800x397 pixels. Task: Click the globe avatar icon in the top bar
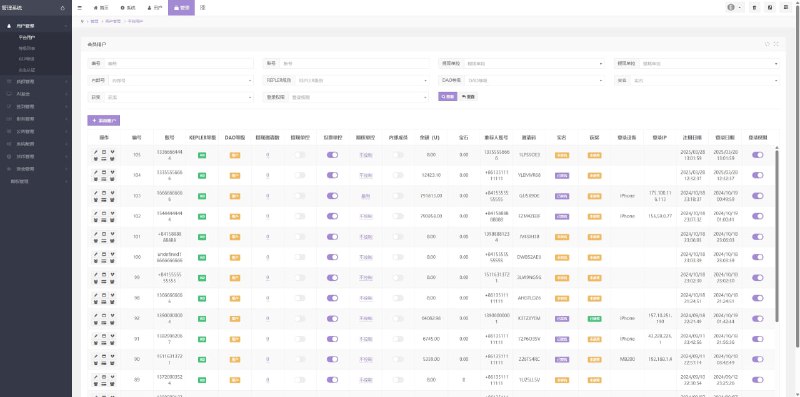click(730, 8)
